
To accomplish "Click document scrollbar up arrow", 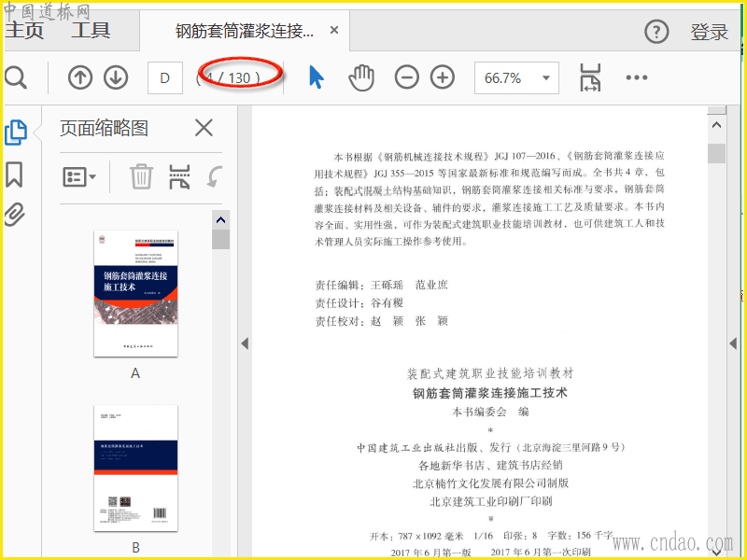I will (x=716, y=126).
